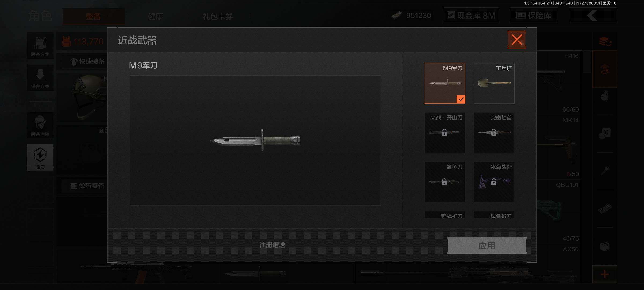Open the 保险库 vault button
Viewport: 644px width, 290px height.
(534, 16)
